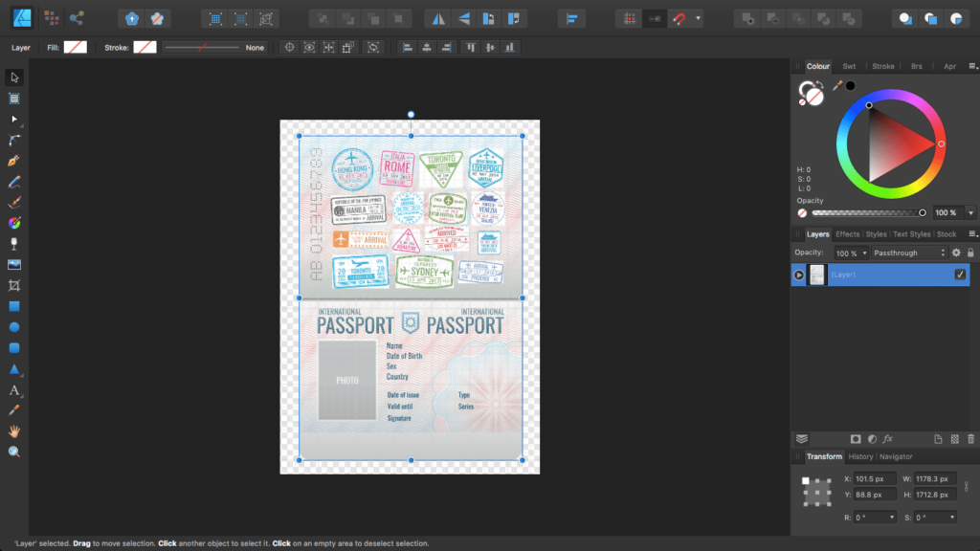980x551 pixels.
Task: Switch to the Designer persona
Action: pyautogui.click(x=22, y=18)
